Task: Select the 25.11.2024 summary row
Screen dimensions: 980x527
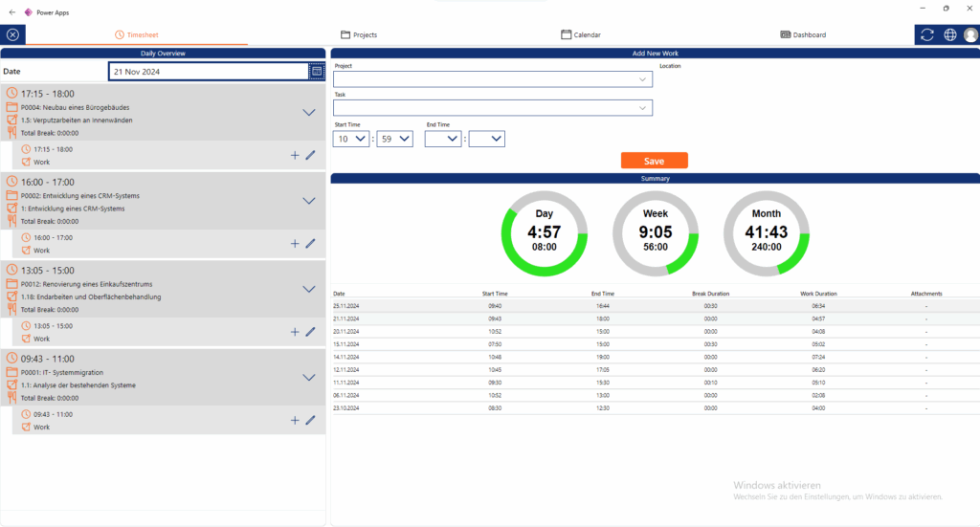Action: tap(655, 306)
